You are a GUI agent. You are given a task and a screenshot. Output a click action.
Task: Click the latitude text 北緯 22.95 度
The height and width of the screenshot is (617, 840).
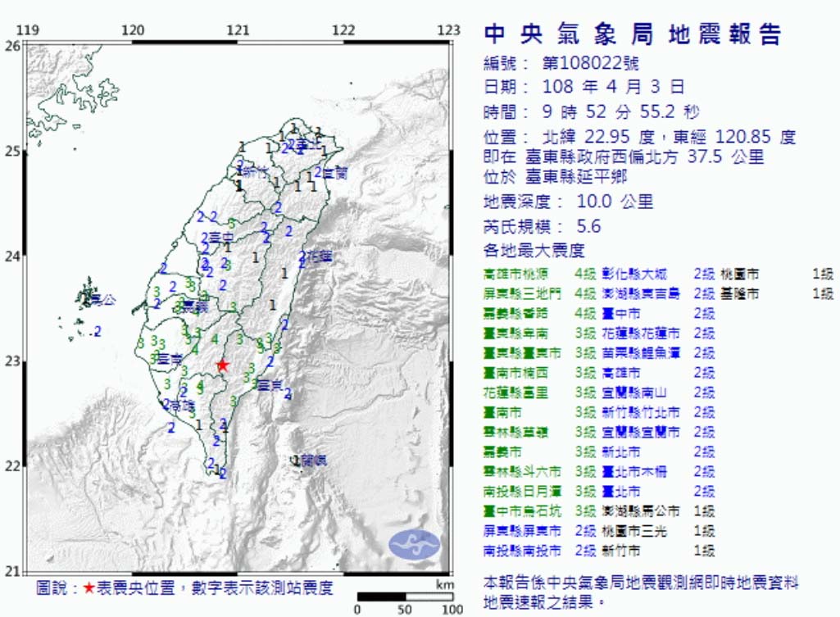tap(598, 137)
